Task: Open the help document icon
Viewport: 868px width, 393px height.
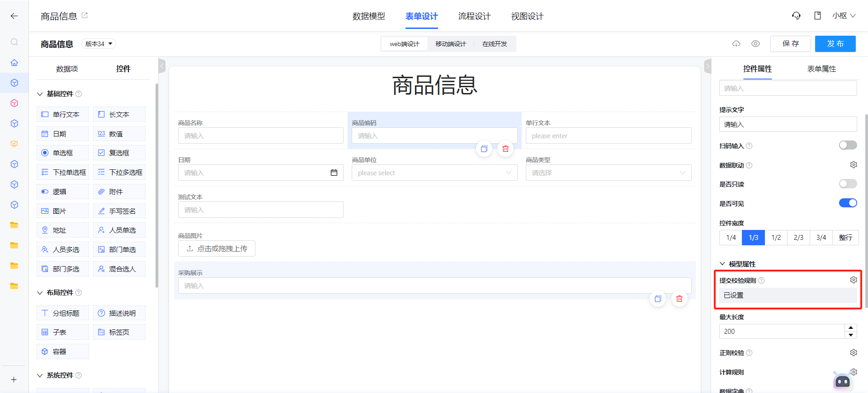Action: point(817,16)
